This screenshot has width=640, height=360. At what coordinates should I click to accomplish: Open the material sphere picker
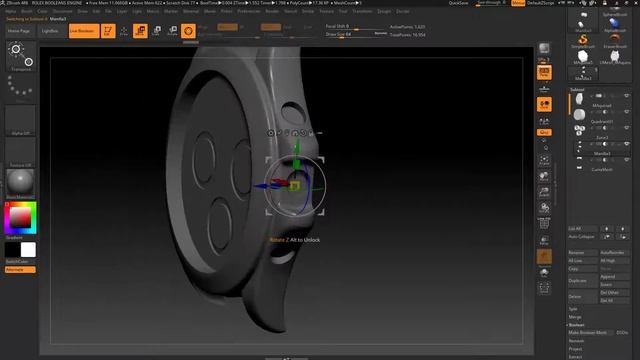(x=20, y=184)
